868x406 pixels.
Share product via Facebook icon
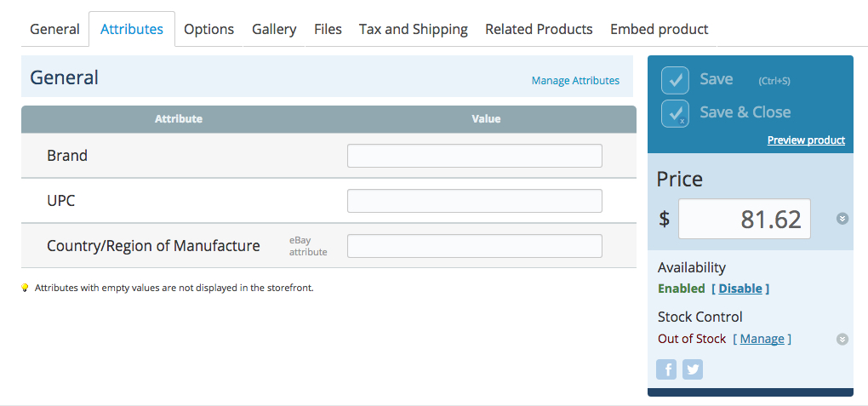[666, 369]
